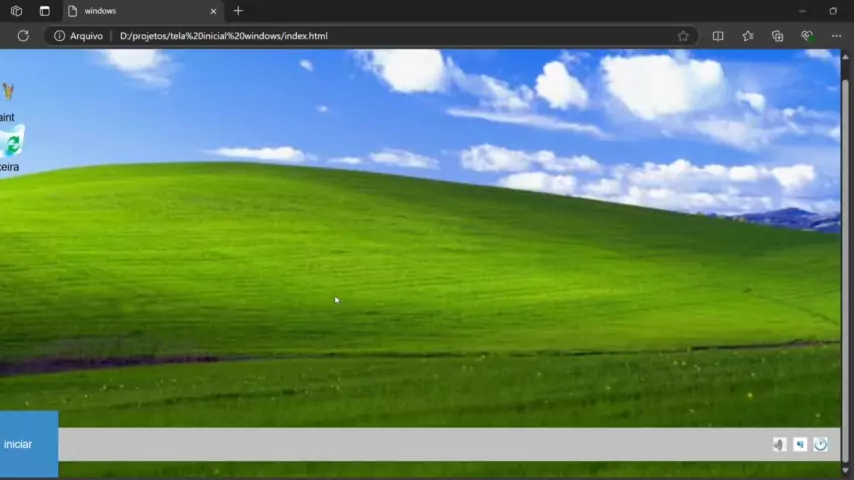Click the "Arquivo" site info indicator
854x480 pixels.
click(x=78, y=36)
